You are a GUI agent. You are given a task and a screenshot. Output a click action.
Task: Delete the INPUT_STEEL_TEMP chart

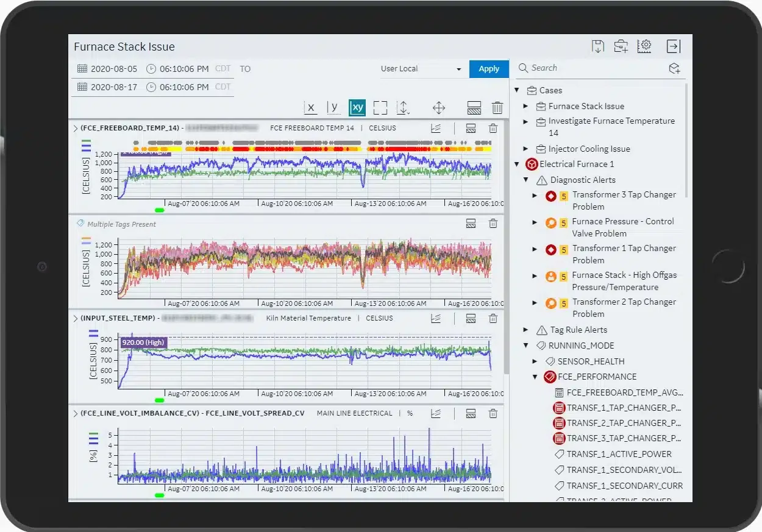coord(493,318)
